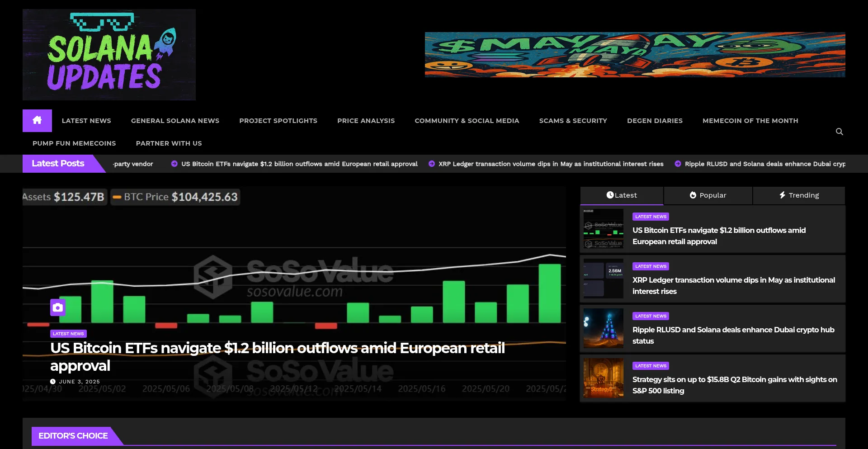Open the Latest News menu item
This screenshot has width=868, height=449.
[86, 121]
